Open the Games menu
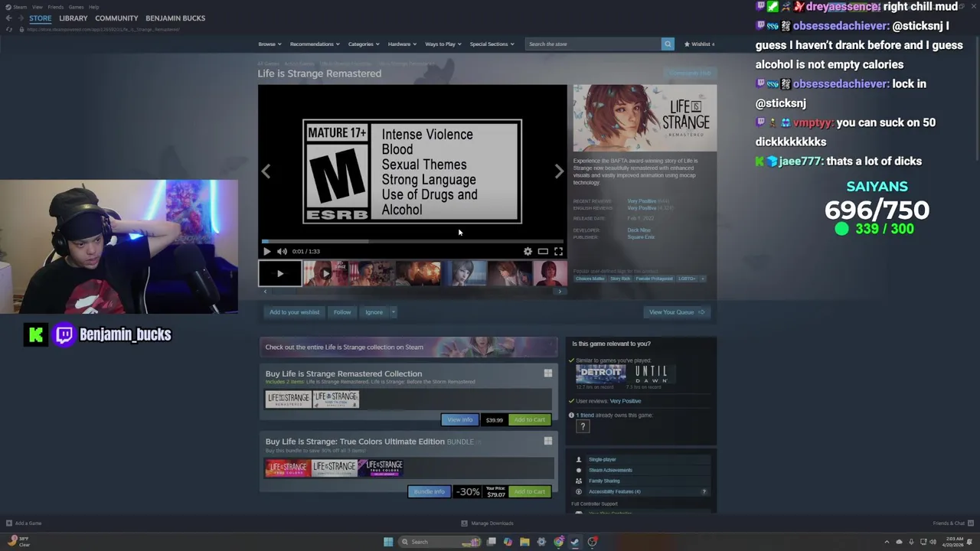Viewport: 980px width, 551px height. coord(76,7)
